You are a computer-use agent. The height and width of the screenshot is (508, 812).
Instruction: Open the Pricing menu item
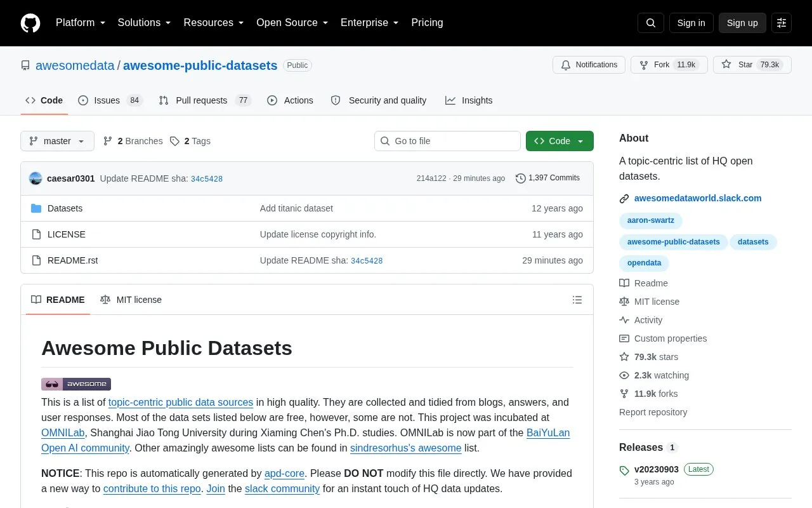427,23
